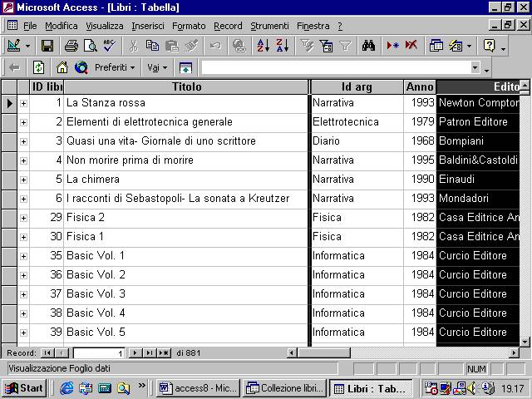The width and height of the screenshot is (532, 399).
Task: Click horizontal scrollbar right arrow
Action: 515,352
